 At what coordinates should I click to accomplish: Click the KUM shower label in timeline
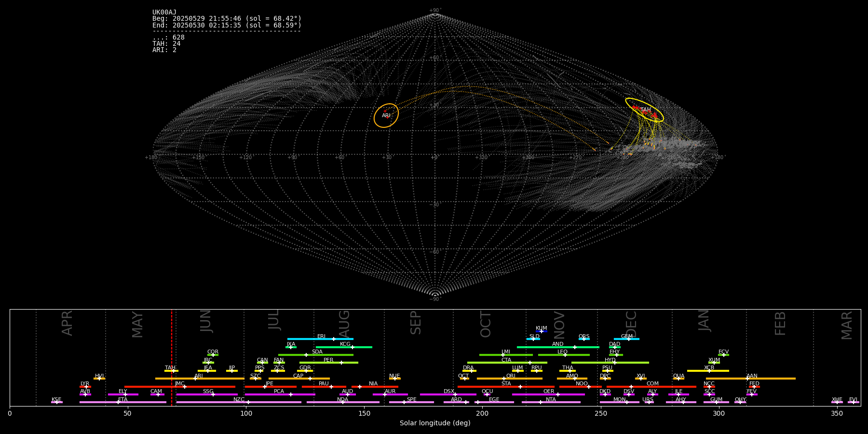tap(542, 328)
